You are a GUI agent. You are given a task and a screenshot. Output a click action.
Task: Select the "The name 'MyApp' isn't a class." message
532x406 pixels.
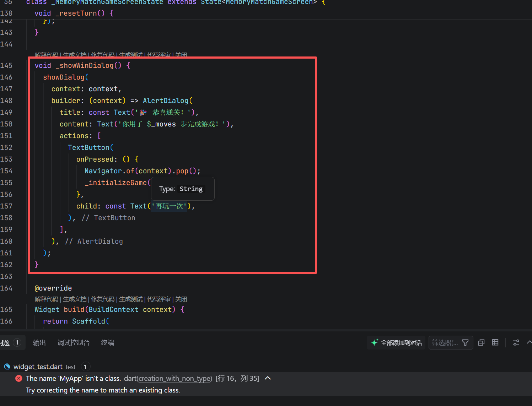click(73, 378)
